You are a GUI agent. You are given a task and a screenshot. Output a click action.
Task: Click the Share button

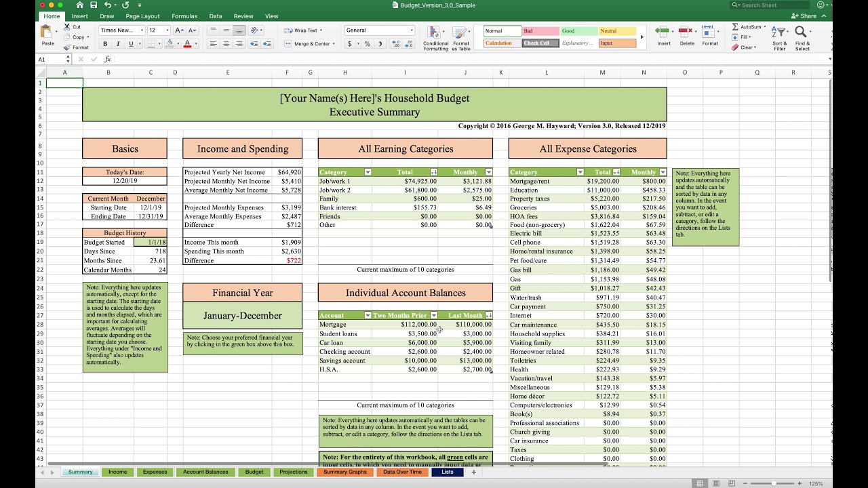point(804,16)
